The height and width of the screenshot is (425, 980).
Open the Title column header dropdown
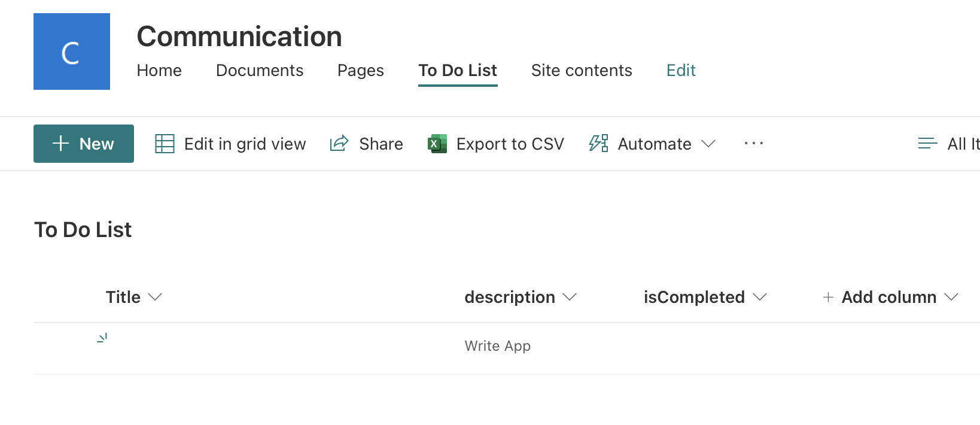coord(155,297)
